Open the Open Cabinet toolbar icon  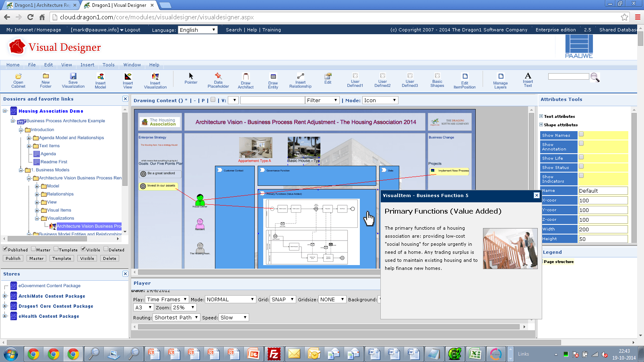pos(18,80)
